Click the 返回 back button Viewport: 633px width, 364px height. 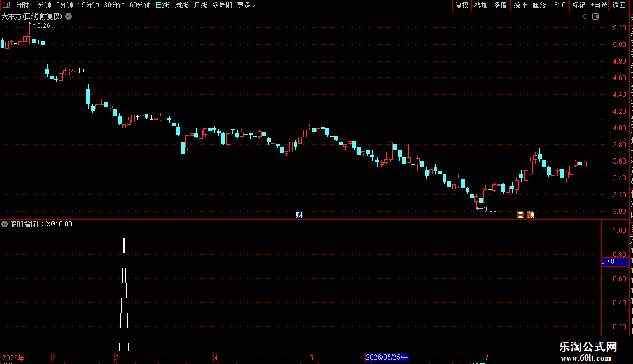(x=619, y=5)
